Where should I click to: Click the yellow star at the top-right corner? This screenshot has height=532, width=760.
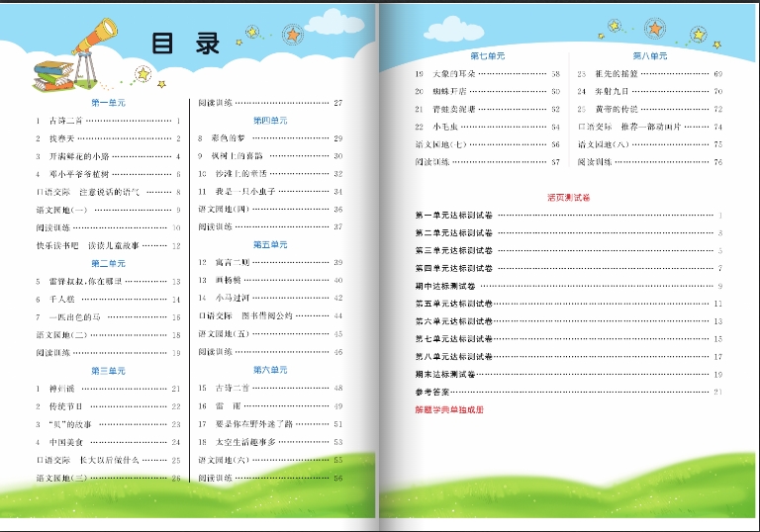tap(700, 35)
